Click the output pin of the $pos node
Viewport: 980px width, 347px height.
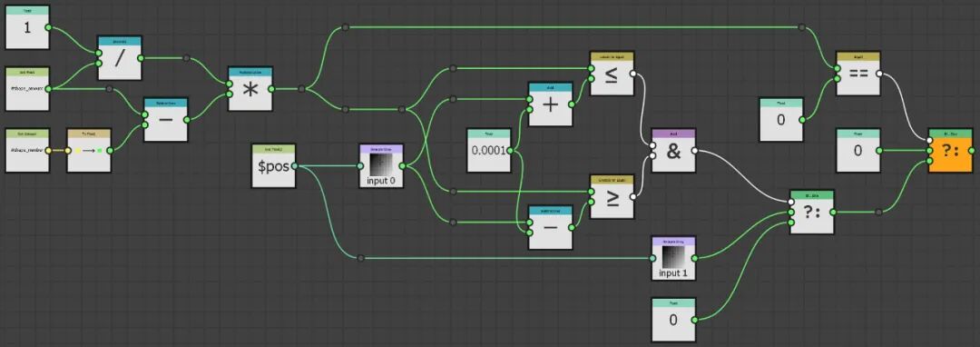coord(294,166)
